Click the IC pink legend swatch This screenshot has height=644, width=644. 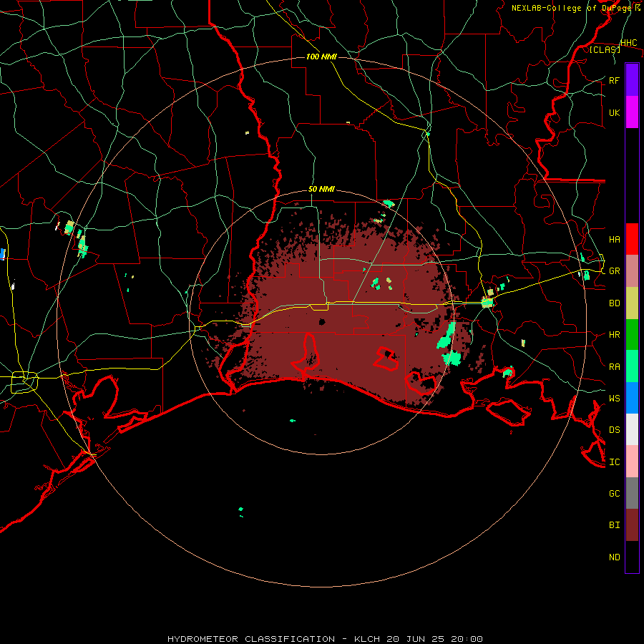tap(632, 462)
